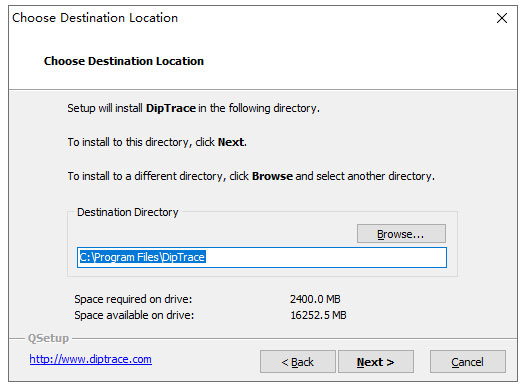
Task: Select the '2400.0 MB' space required value
Action: 315,299
